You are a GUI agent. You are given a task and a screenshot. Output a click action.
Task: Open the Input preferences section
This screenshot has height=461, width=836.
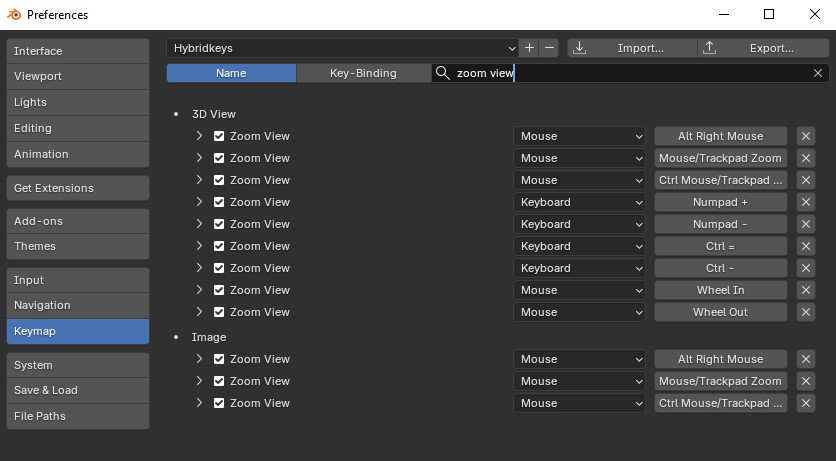coord(78,280)
